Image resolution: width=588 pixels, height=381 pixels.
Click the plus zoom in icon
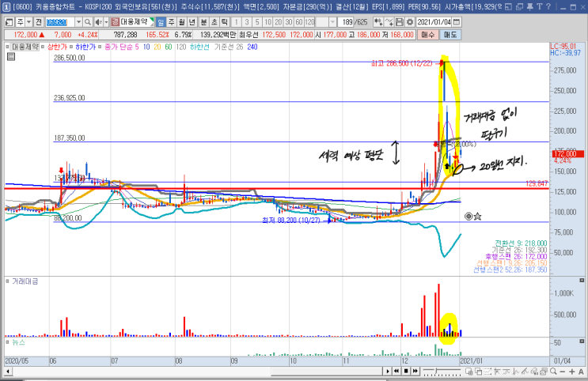[x=572, y=372]
